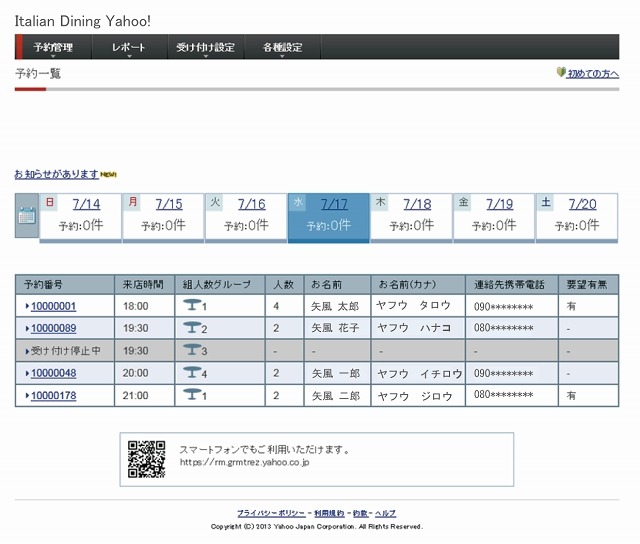
Task: Click the smartphone URL rm.grmtrez.yahoo.co.jp
Action: pos(244,462)
